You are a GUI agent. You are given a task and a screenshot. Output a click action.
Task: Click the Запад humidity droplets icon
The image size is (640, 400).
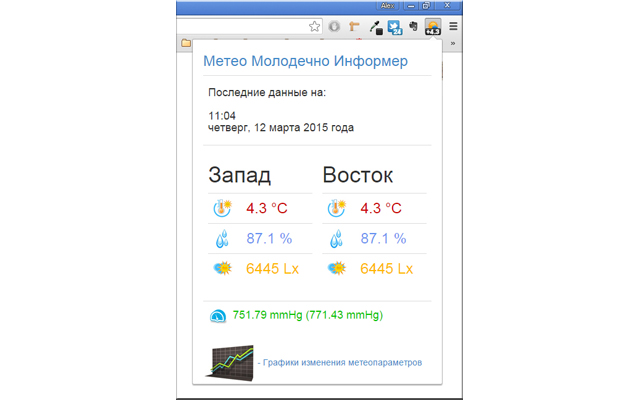point(222,239)
